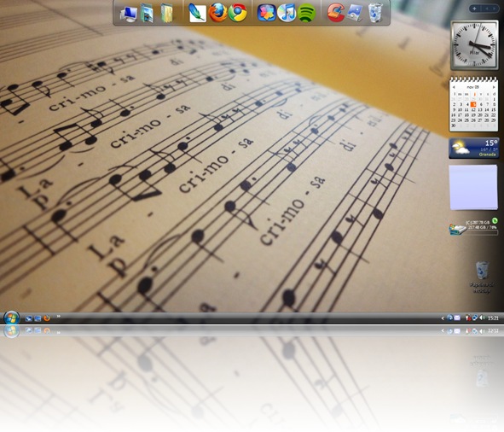The width and height of the screenshot is (504, 432).
Task: Click the Windows Start orb
Action: point(11,318)
